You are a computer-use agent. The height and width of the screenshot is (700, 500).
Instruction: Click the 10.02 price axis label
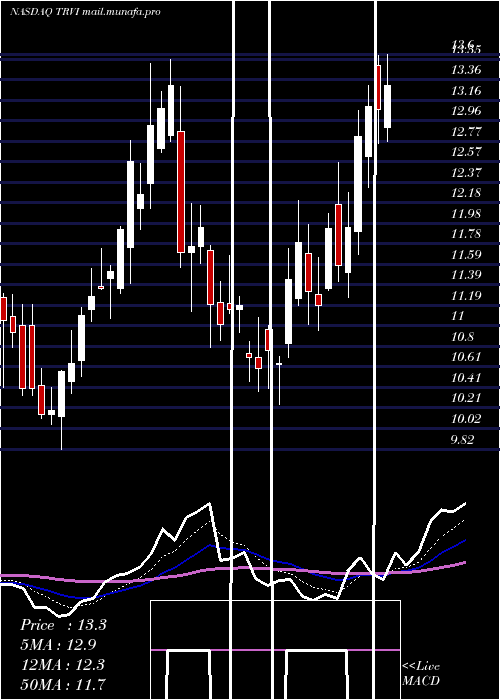(466, 419)
